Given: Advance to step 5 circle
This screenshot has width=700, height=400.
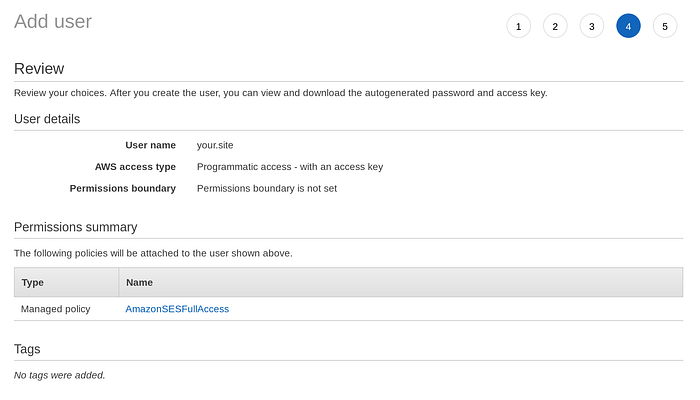Looking at the screenshot, I should tap(665, 26).
